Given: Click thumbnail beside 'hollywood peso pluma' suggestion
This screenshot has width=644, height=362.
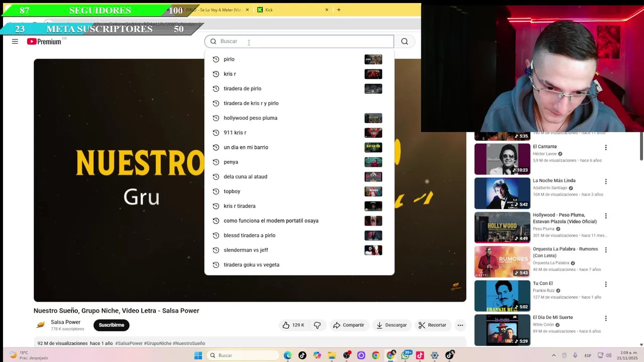Looking at the screenshot, I should click(373, 118).
